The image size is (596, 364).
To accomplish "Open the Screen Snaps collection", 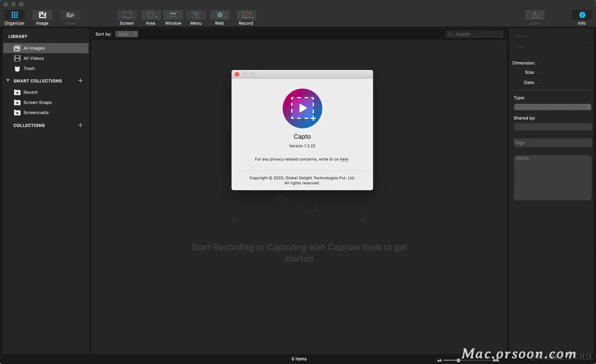I will (46, 102).
